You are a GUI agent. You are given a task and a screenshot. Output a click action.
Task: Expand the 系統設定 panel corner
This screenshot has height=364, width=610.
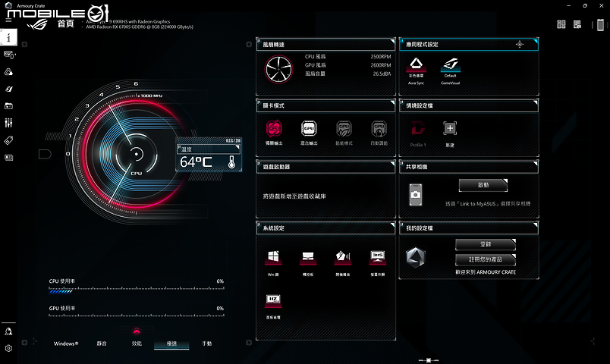pos(392,224)
